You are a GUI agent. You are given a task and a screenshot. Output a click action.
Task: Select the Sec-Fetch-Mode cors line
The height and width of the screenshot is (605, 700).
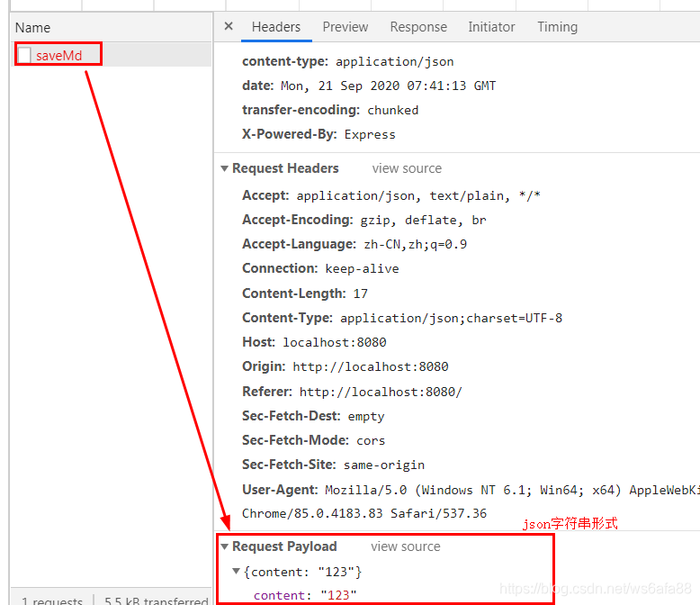click(313, 440)
